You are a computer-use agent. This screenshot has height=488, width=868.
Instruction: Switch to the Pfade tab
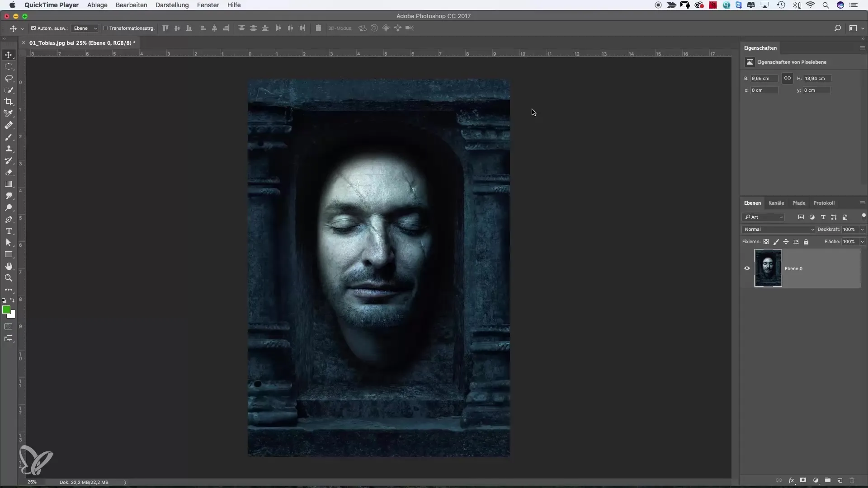[799, 203]
